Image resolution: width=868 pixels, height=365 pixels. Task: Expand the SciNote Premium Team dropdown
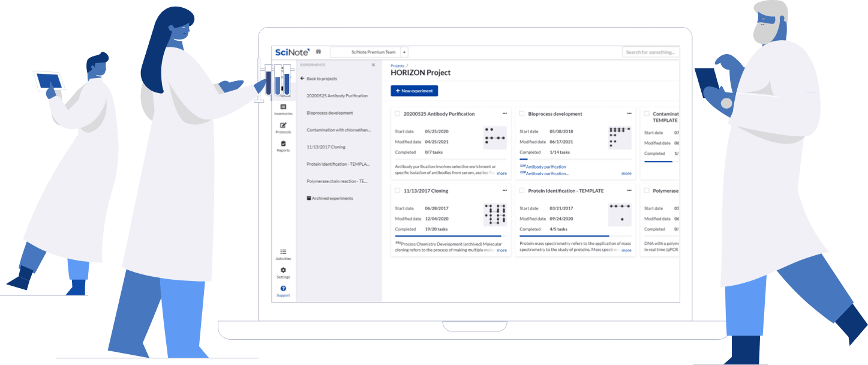click(x=404, y=52)
